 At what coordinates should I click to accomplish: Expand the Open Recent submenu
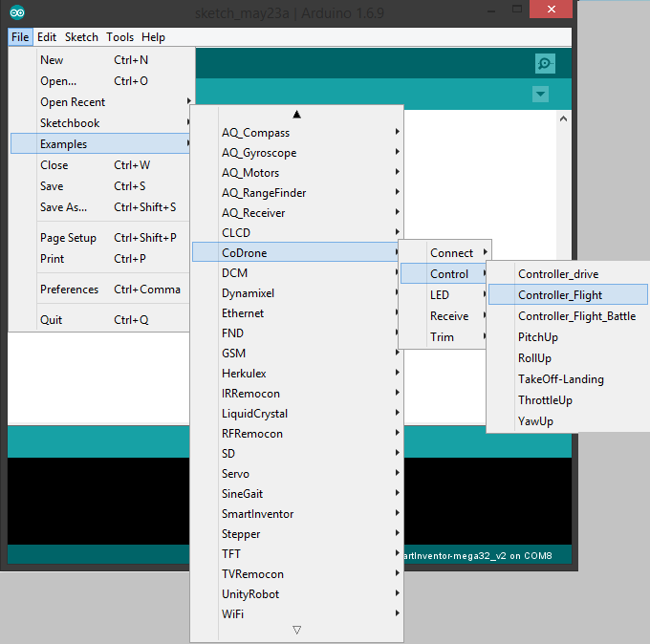[x=100, y=102]
